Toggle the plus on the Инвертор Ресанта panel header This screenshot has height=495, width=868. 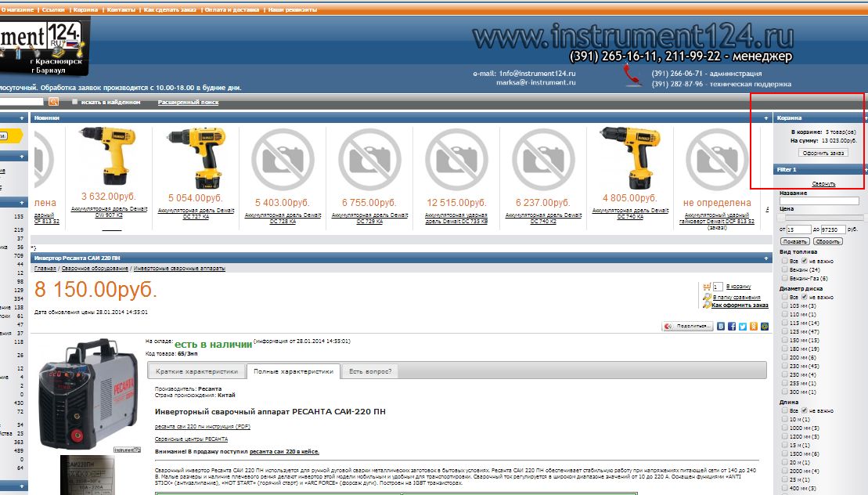pos(766,258)
